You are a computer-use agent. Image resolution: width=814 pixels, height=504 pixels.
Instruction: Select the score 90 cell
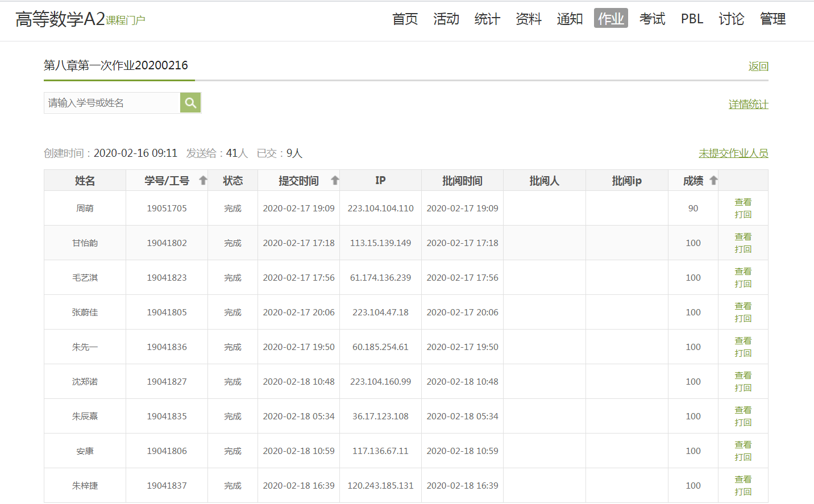[x=693, y=209]
